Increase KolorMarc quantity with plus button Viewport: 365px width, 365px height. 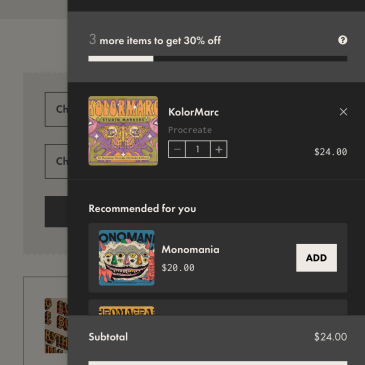click(x=219, y=149)
